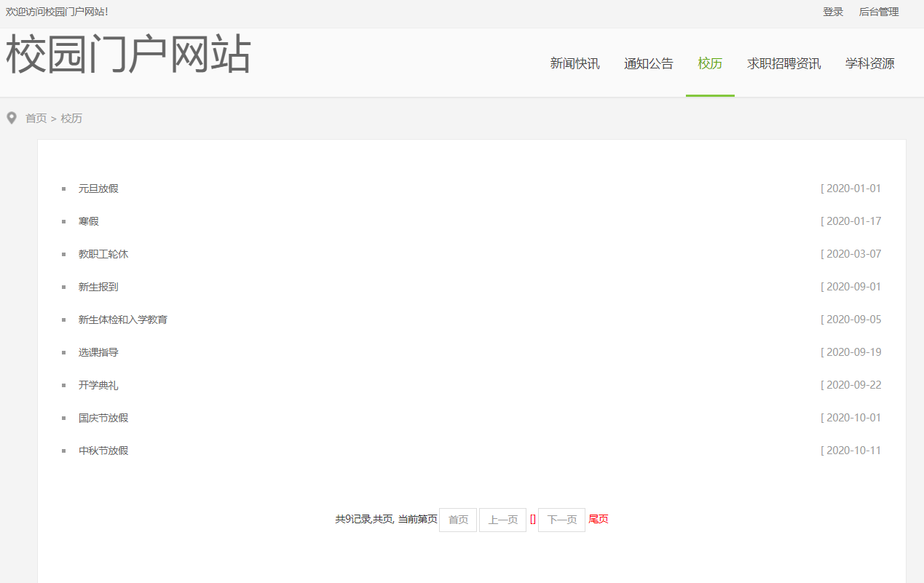Open the 元旦放假 calendar entry
The height and width of the screenshot is (583, 924).
coord(98,189)
